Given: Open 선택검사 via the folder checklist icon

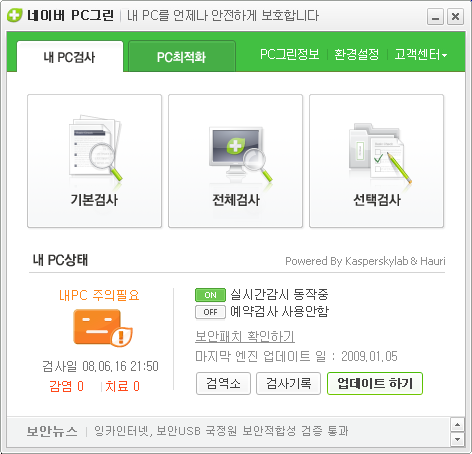Looking at the screenshot, I should click(380, 153).
